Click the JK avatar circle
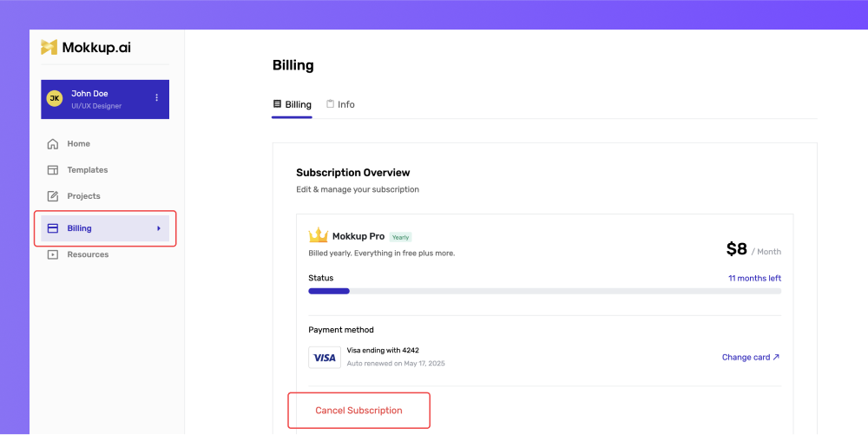The image size is (868, 435). click(x=54, y=98)
